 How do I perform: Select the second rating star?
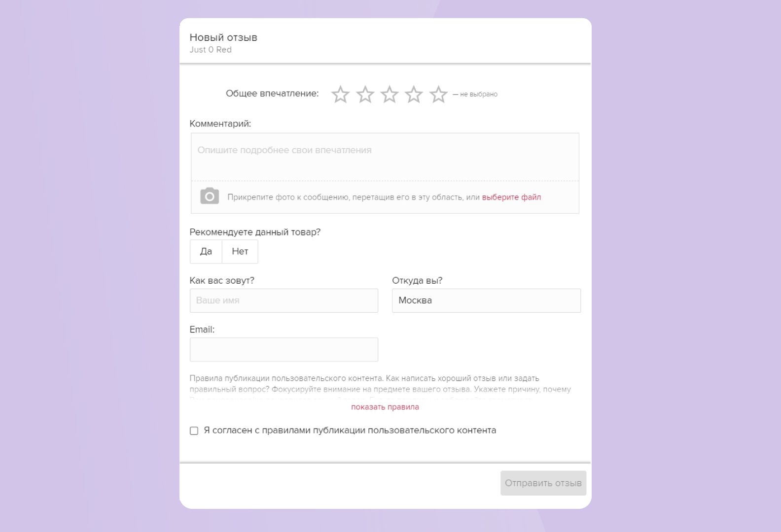(x=365, y=94)
